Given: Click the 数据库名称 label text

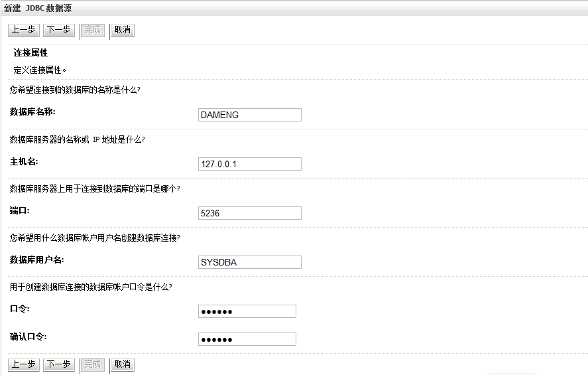Looking at the screenshot, I should (33, 112).
